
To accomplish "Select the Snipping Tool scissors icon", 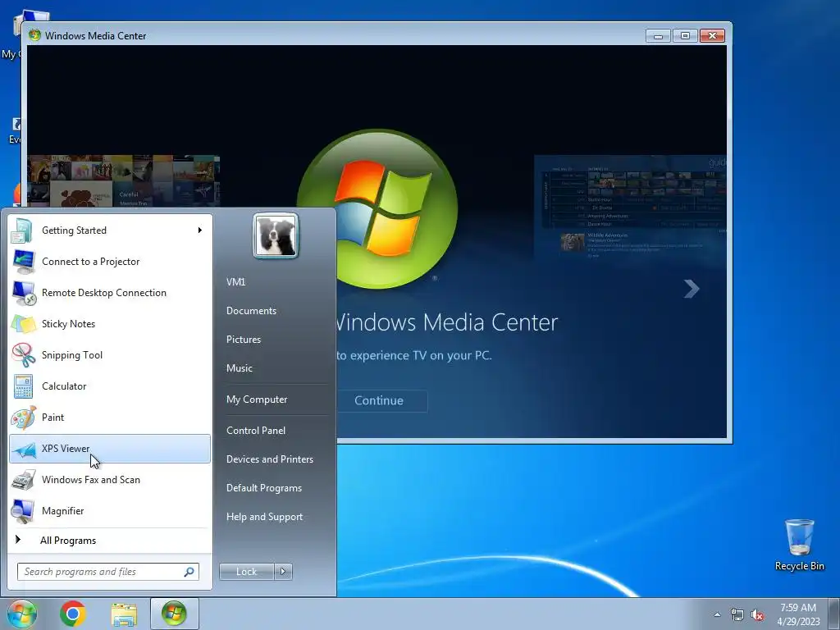I will [x=23, y=354].
